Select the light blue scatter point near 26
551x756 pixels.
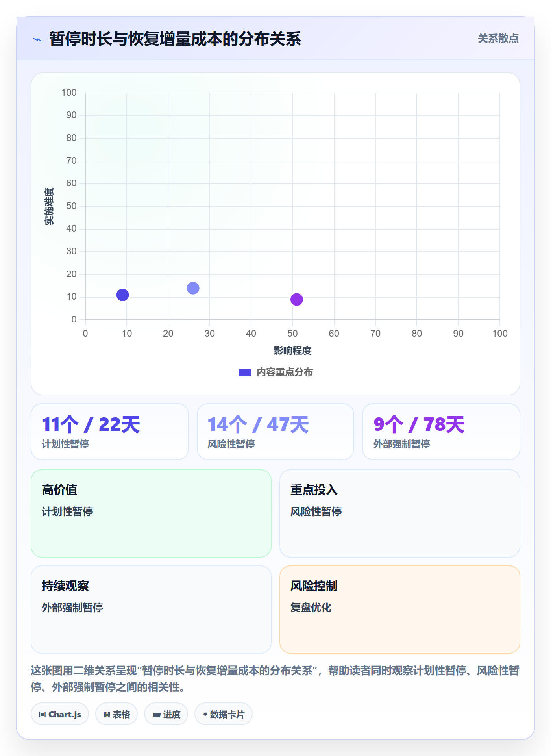click(x=193, y=288)
